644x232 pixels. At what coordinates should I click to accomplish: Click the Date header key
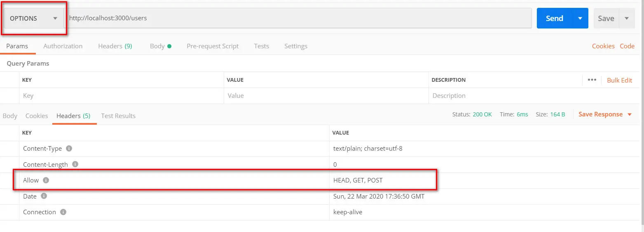[x=30, y=196]
